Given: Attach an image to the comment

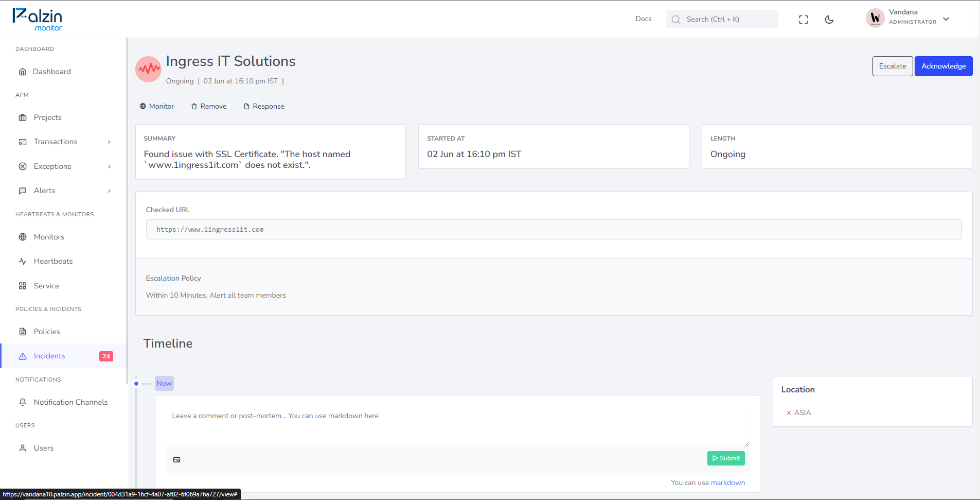Looking at the screenshot, I should pyautogui.click(x=177, y=460).
